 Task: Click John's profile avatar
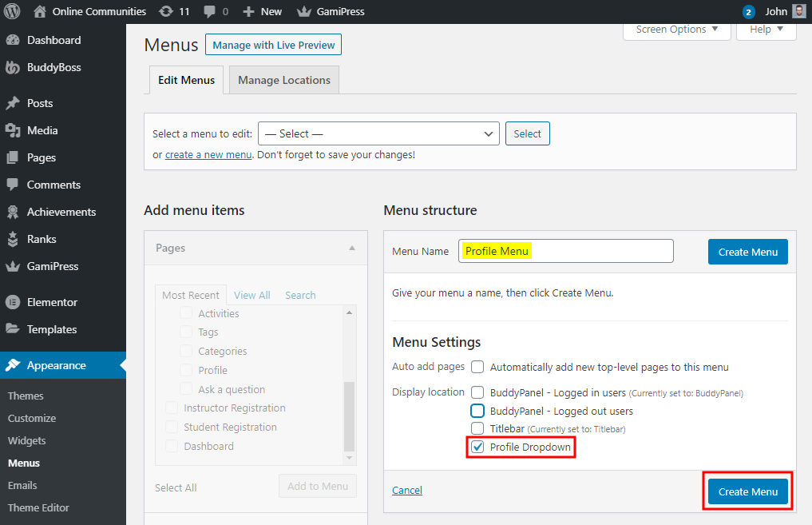[x=799, y=11]
